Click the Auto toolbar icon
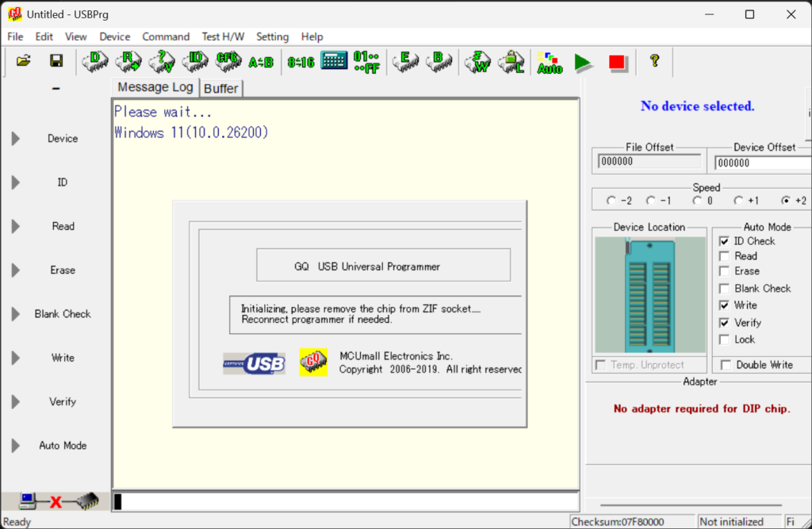 point(549,62)
